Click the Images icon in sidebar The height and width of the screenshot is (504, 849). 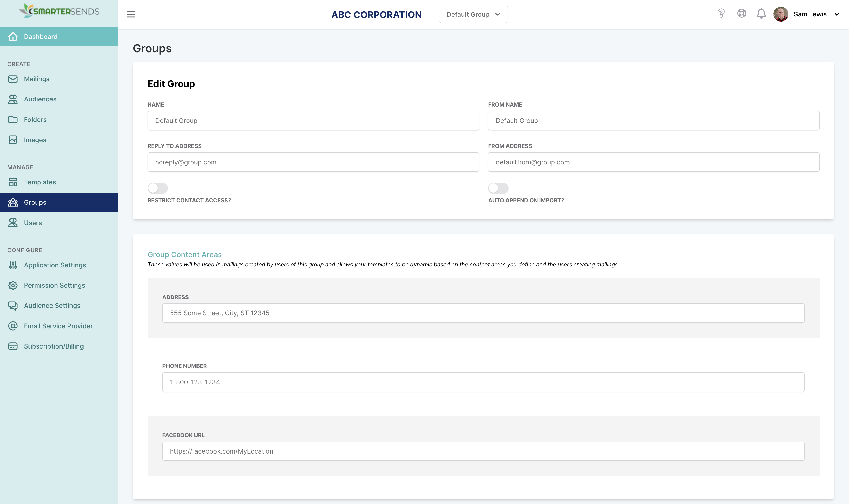13,140
